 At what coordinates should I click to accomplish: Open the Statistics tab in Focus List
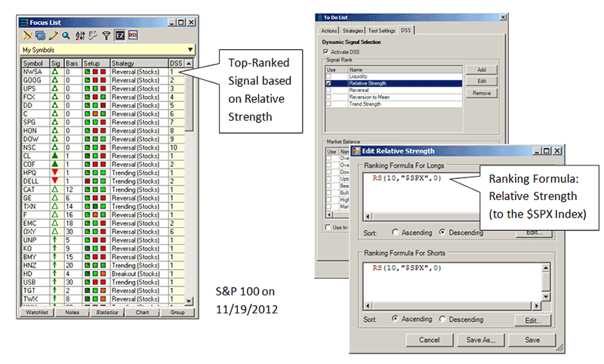(107, 313)
